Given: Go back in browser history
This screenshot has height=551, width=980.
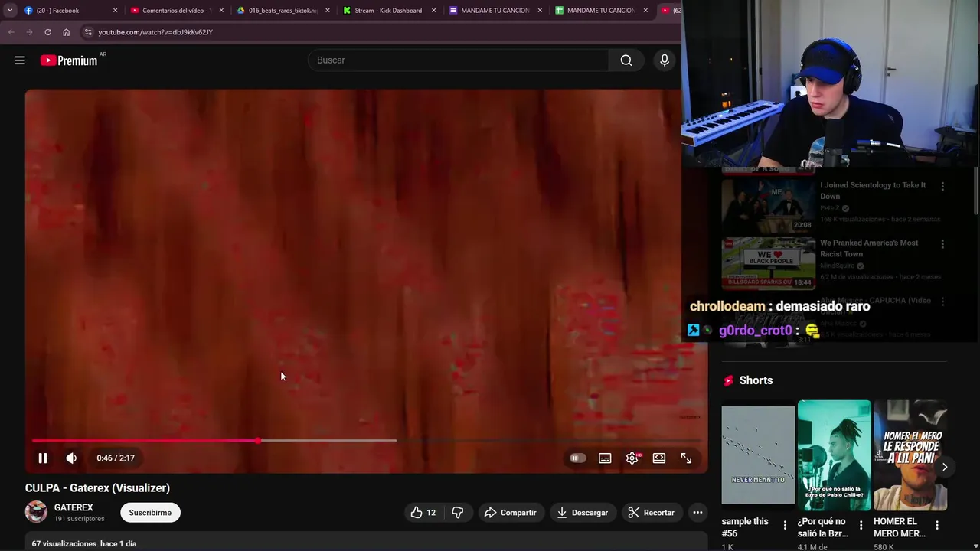Looking at the screenshot, I should (x=11, y=32).
